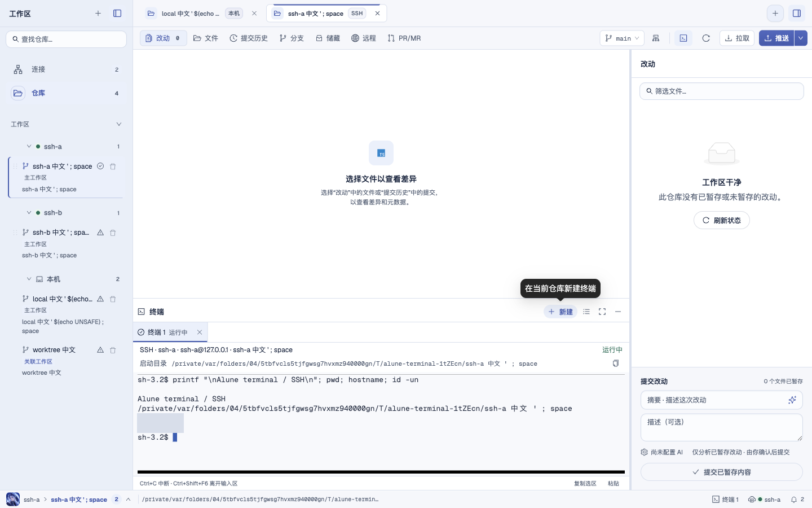
Task: Open the main branch dropdown
Action: pos(622,38)
